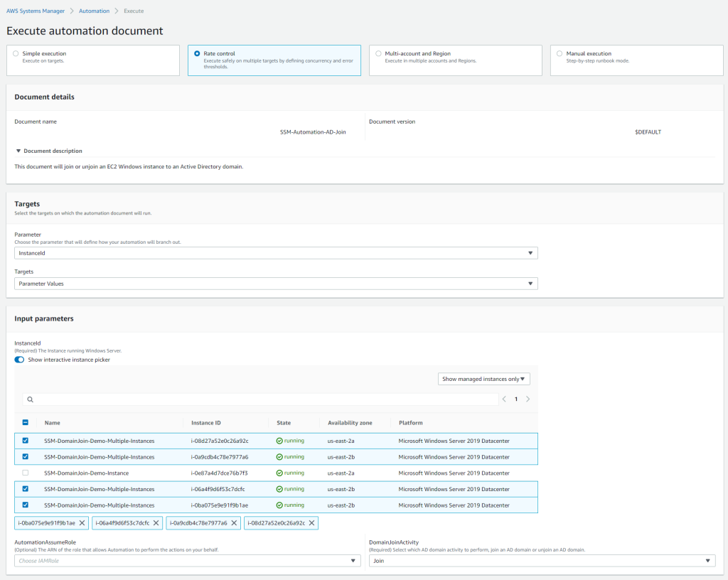The height and width of the screenshot is (580, 728).
Task: Click the Choose IAMRole input field
Action: (188, 560)
